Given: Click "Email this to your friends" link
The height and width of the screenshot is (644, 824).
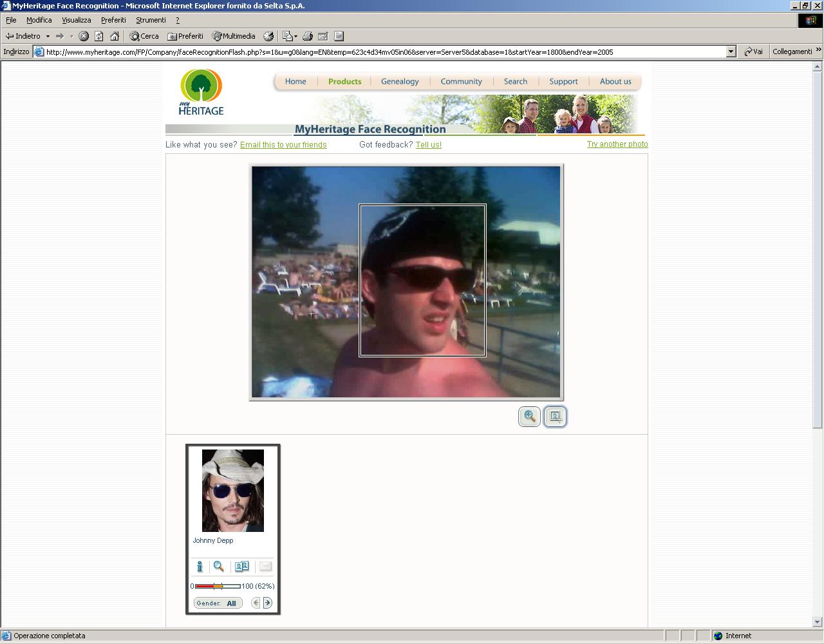Looking at the screenshot, I should 283,145.
